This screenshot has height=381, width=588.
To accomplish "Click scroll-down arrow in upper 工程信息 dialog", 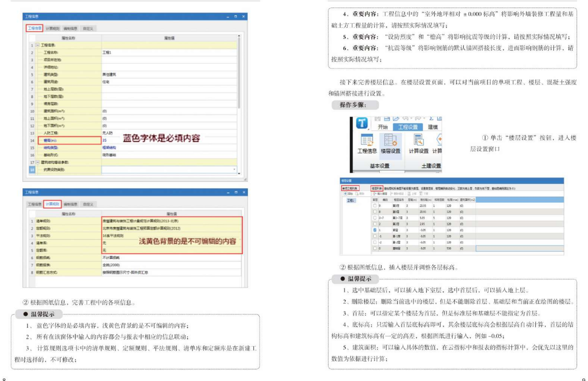I will (239, 173).
